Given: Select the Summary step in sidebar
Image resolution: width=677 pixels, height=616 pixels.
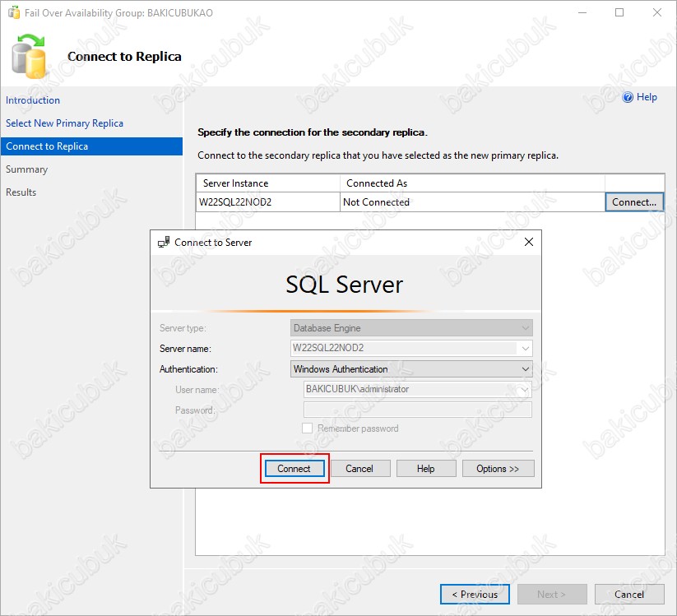Looking at the screenshot, I should (27, 169).
